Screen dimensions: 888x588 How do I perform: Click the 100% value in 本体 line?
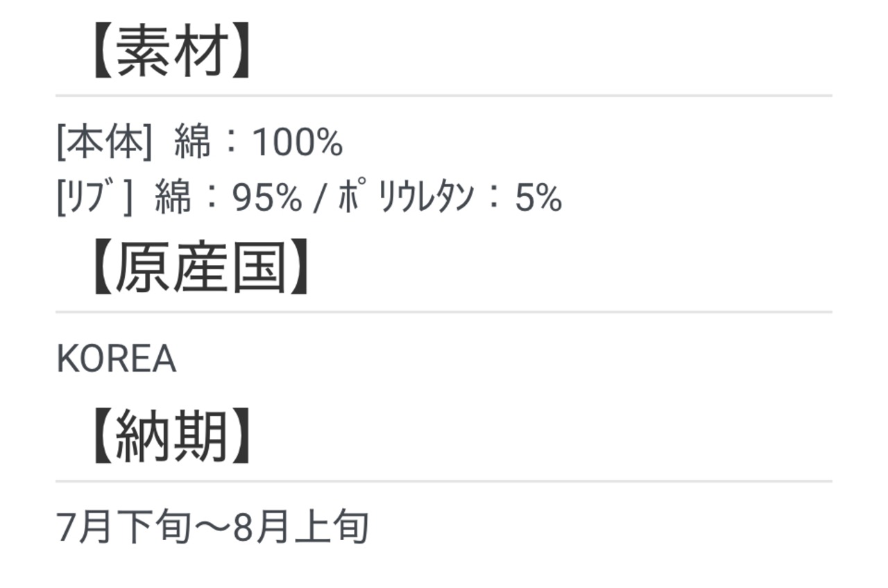298,144
